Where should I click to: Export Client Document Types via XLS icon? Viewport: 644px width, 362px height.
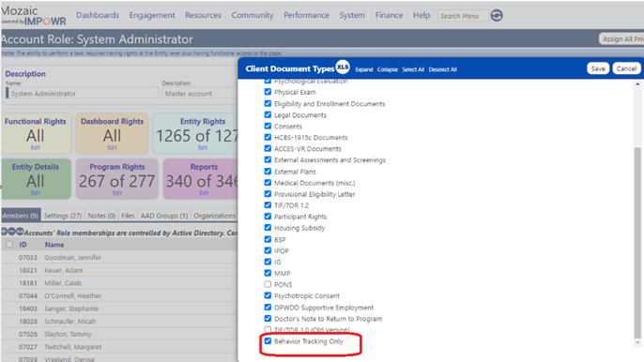coord(343,67)
